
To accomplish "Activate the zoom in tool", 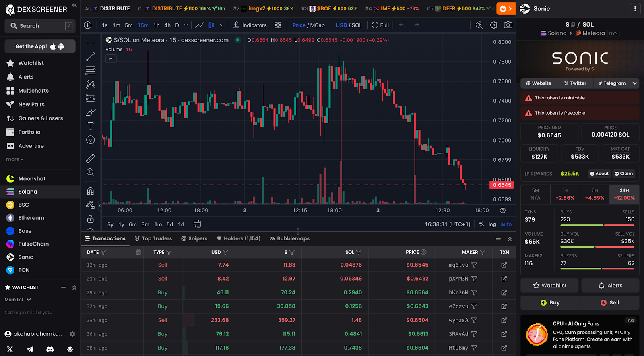I will 91,172.
